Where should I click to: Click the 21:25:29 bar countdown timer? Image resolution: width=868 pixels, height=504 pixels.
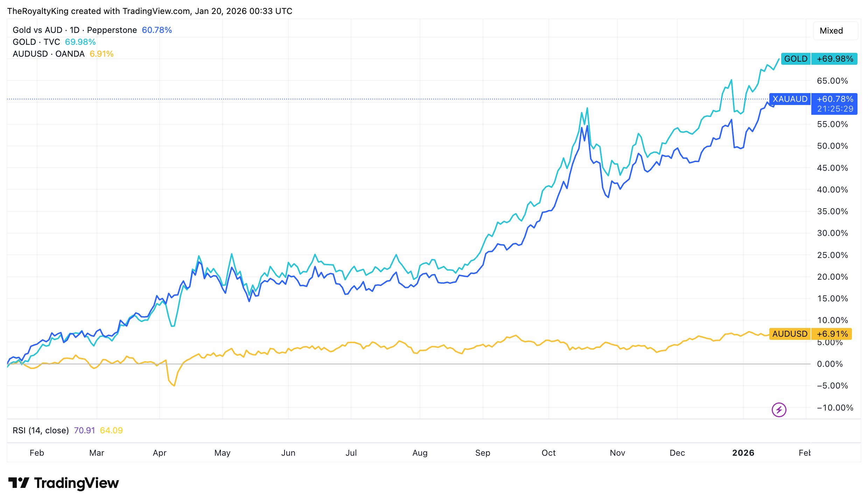(x=835, y=109)
